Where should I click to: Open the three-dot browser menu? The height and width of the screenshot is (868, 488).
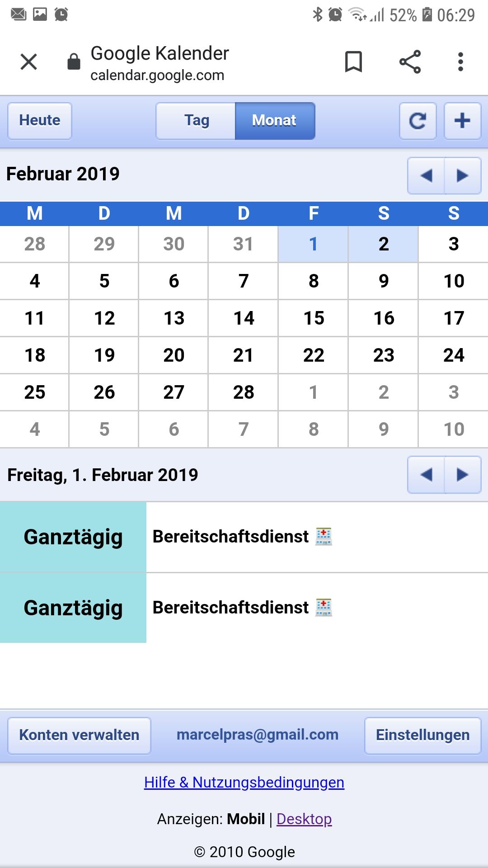460,62
